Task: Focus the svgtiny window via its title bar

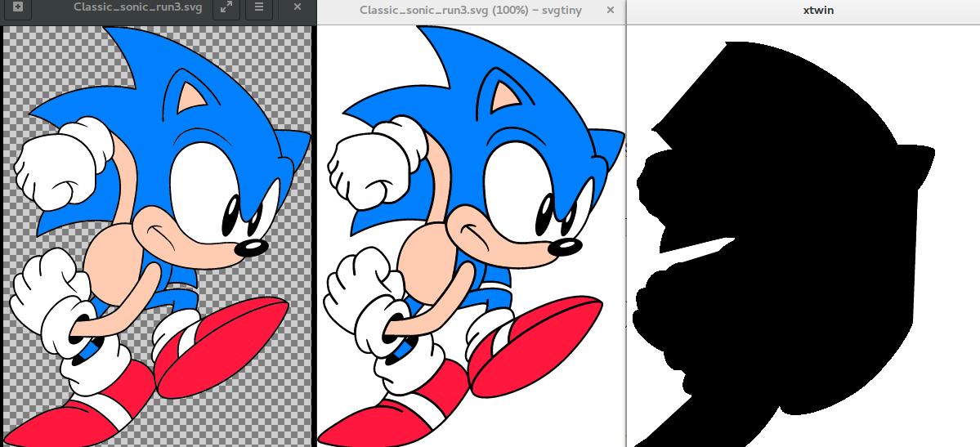Action: [x=470, y=10]
